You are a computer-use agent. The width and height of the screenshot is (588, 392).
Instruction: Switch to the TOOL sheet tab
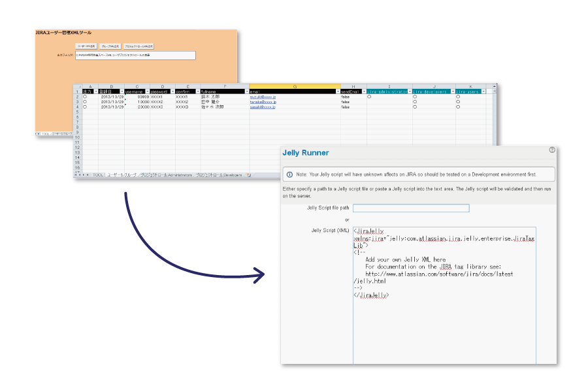coord(98,175)
